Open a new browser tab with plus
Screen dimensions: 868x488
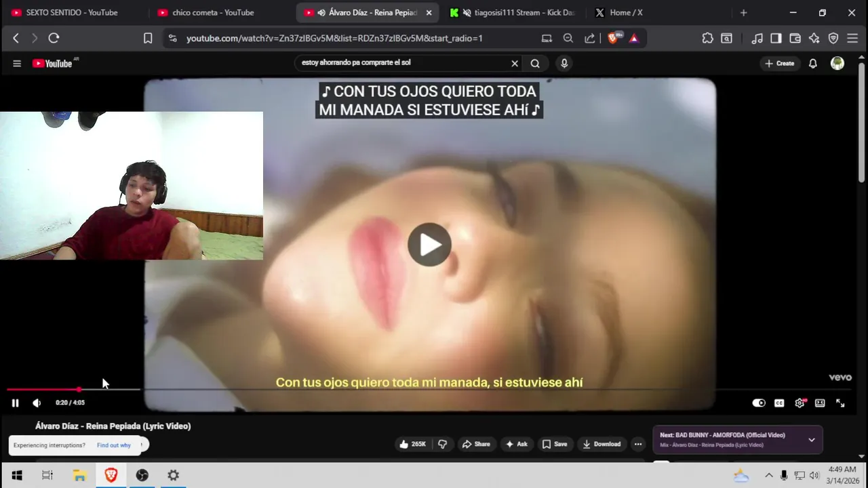[x=743, y=12]
